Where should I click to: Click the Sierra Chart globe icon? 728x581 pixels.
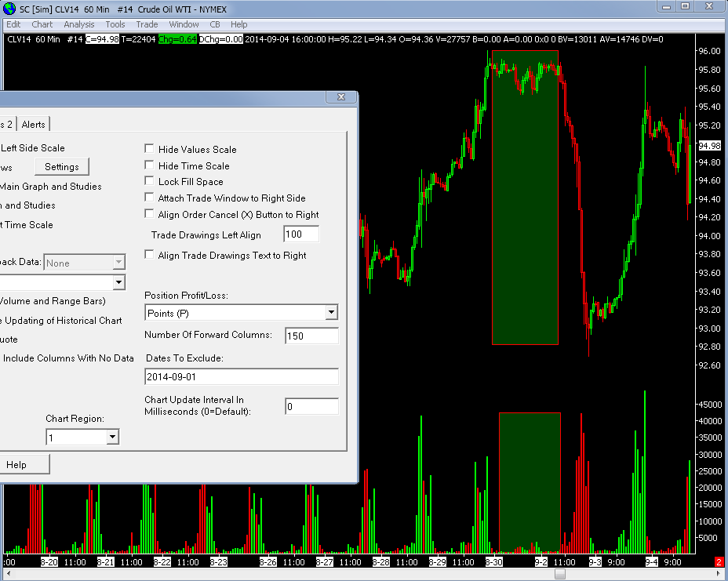coord(9,9)
